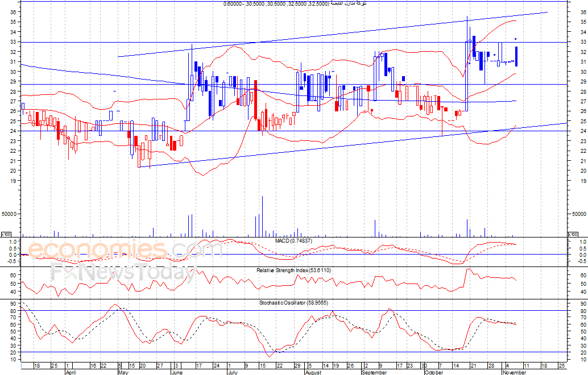The image size is (588, 375).
Task: Click the date tick labeled 27
Action: [160, 366]
